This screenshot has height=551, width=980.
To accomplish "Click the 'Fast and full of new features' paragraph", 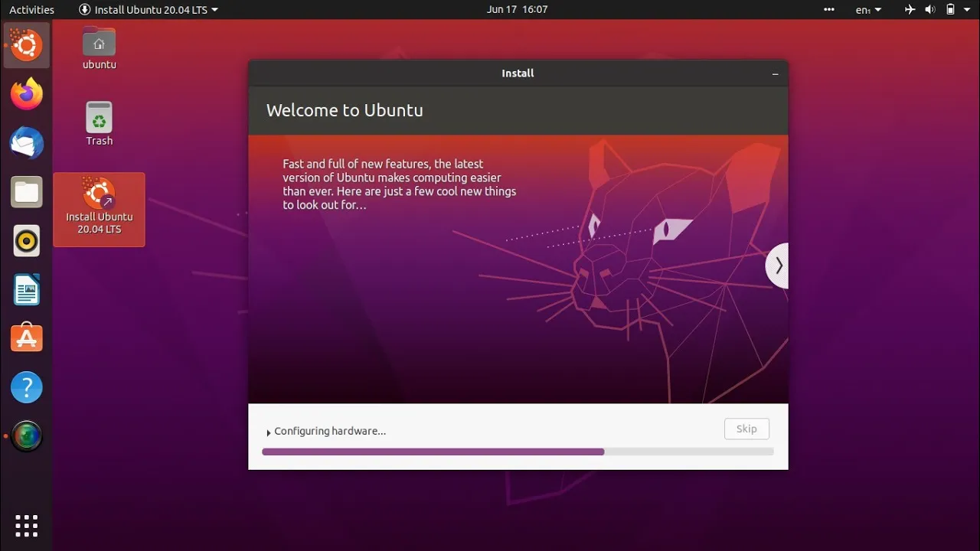I will point(400,184).
